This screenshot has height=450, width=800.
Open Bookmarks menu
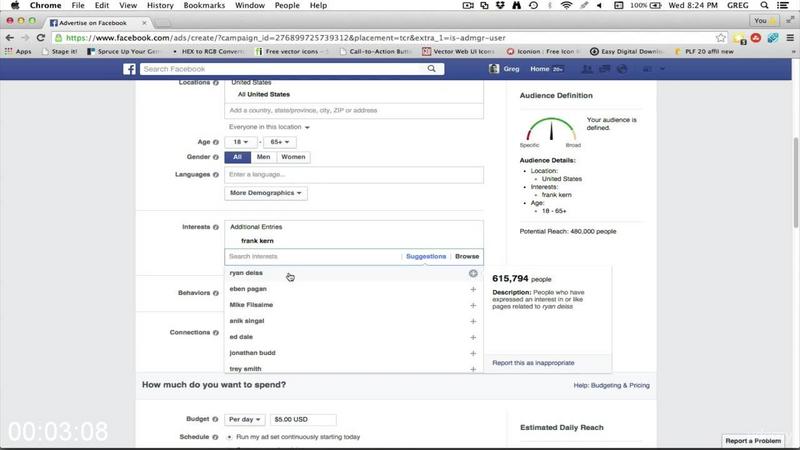pos(204,5)
